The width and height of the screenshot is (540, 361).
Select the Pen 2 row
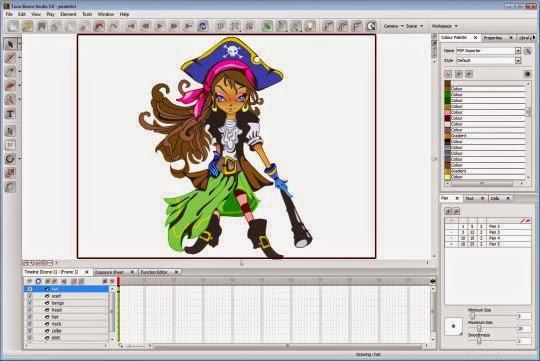488,227
